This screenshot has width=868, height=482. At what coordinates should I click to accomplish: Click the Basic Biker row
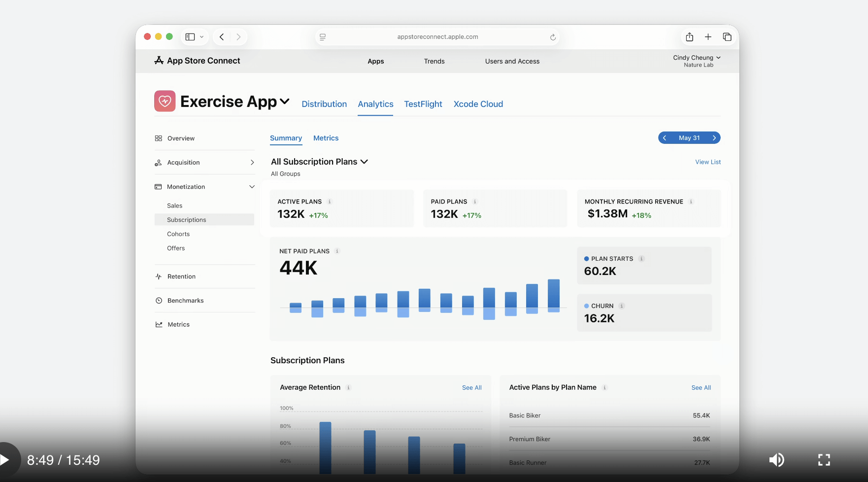click(609, 415)
